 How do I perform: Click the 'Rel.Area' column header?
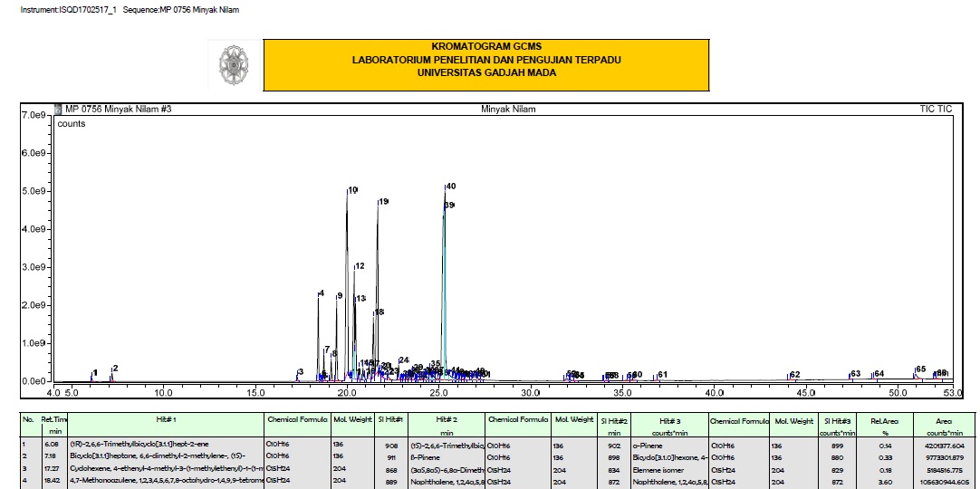click(884, 421)
